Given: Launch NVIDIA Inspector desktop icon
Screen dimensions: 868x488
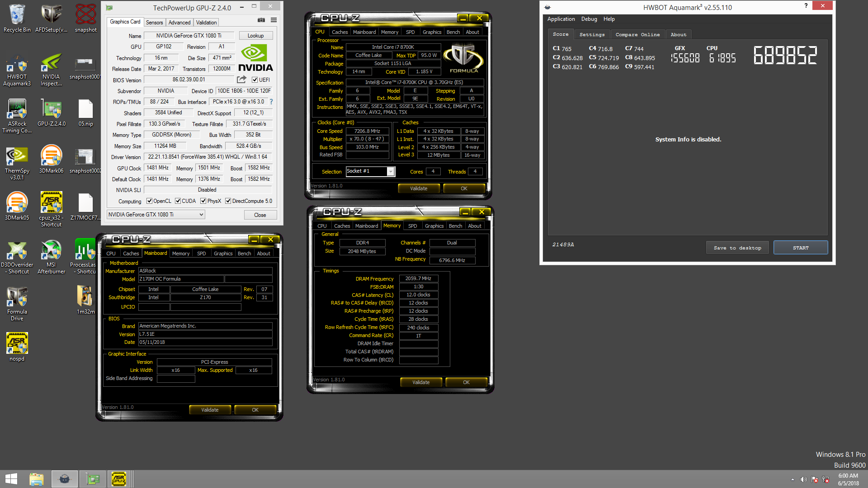Looking at the screenshot, I should click(x=51, y=70).
